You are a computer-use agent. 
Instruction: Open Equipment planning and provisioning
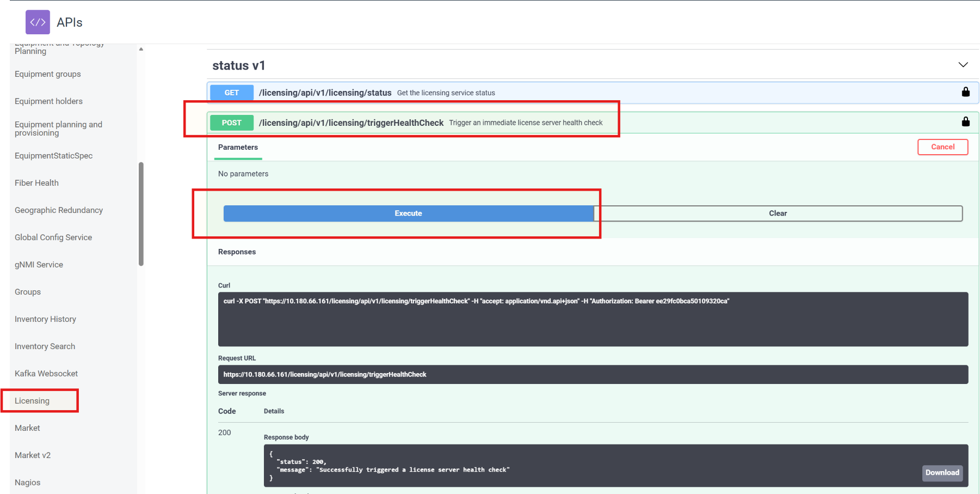58,129
